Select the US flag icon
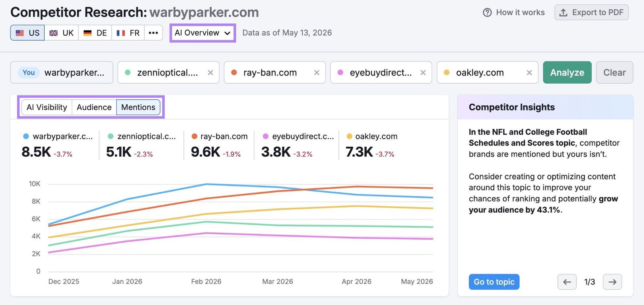 point(20,33)
